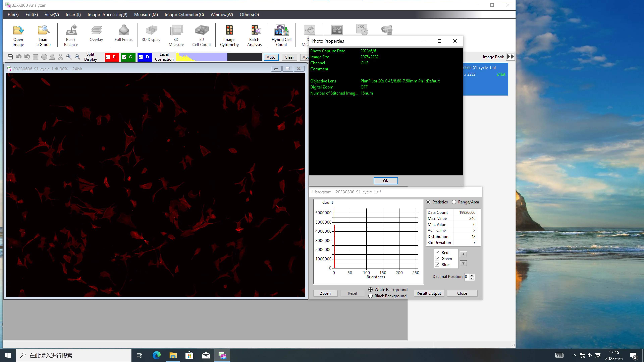
Task: Click the second undo arrow icon
Action: point(27,57)
